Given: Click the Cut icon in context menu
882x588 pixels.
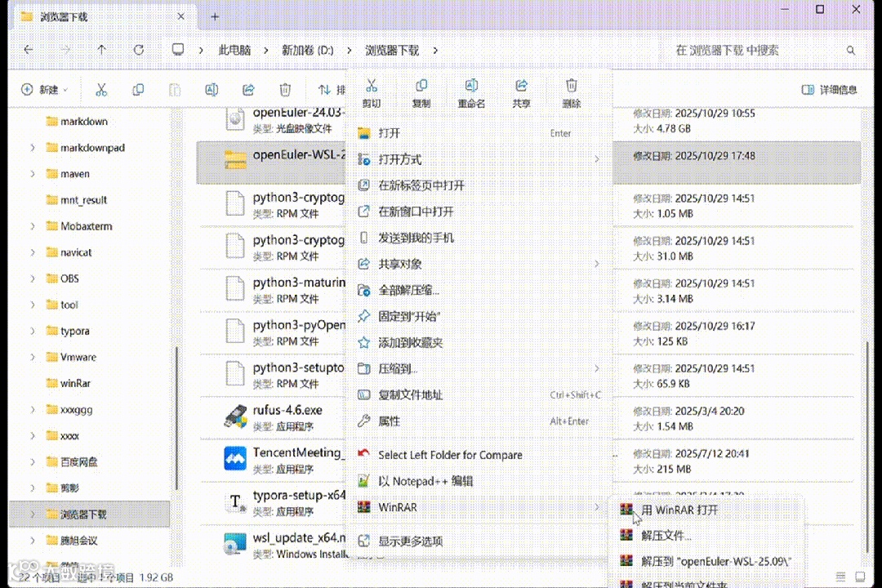Looking at the screenshot, I should click(372, 86).
